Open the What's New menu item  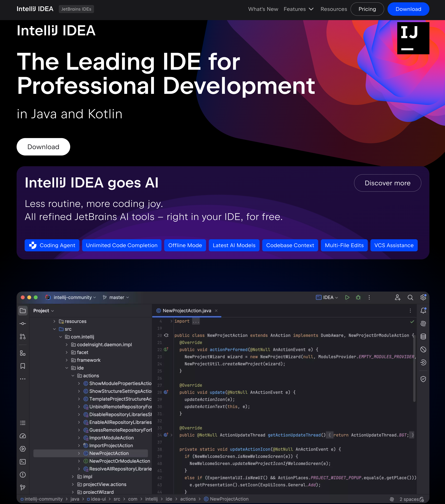(x=263, y=9)
